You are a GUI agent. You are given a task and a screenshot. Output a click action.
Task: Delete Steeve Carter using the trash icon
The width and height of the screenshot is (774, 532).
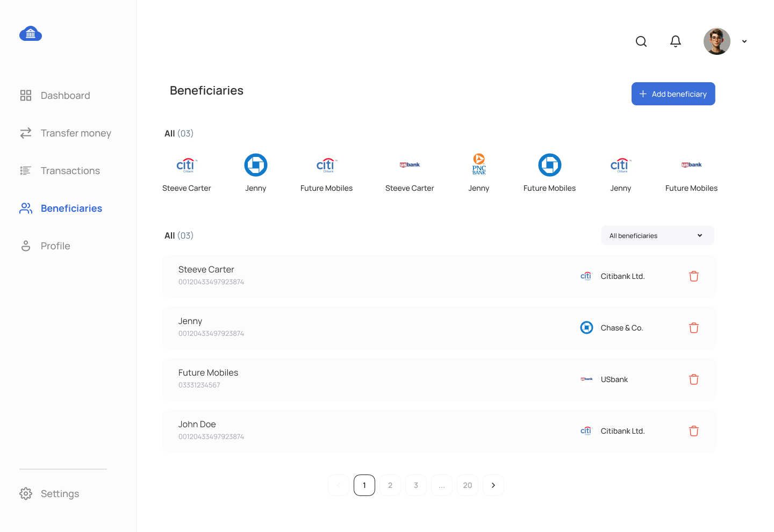point(694,276)
